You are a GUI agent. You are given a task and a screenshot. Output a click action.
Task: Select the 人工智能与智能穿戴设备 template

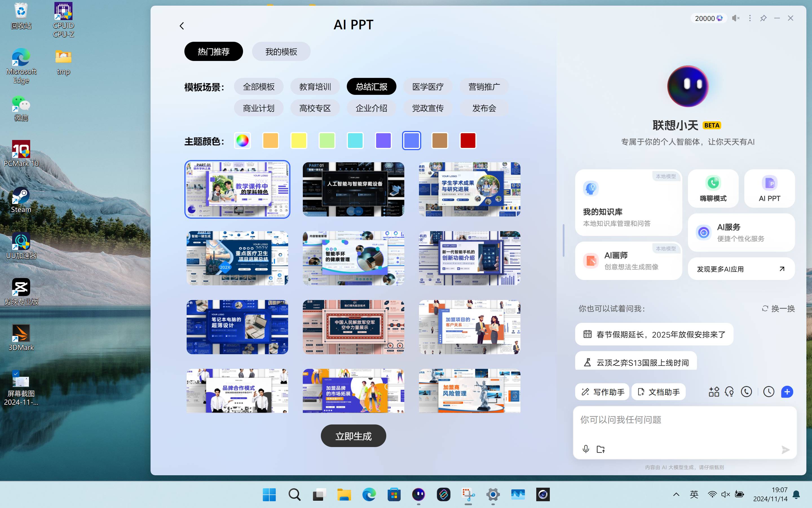click(x=353, y=189)
